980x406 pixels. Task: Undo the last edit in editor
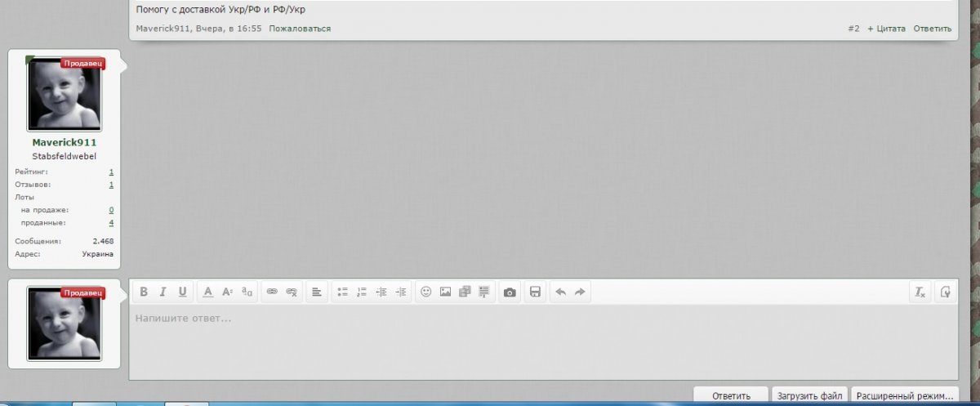(x=560, y=292)
